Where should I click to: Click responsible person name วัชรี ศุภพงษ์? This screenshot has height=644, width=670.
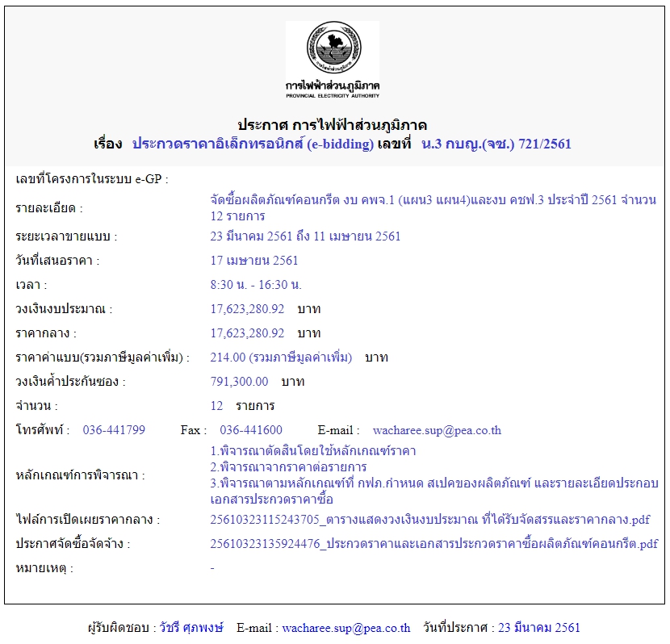coord(191,627)
